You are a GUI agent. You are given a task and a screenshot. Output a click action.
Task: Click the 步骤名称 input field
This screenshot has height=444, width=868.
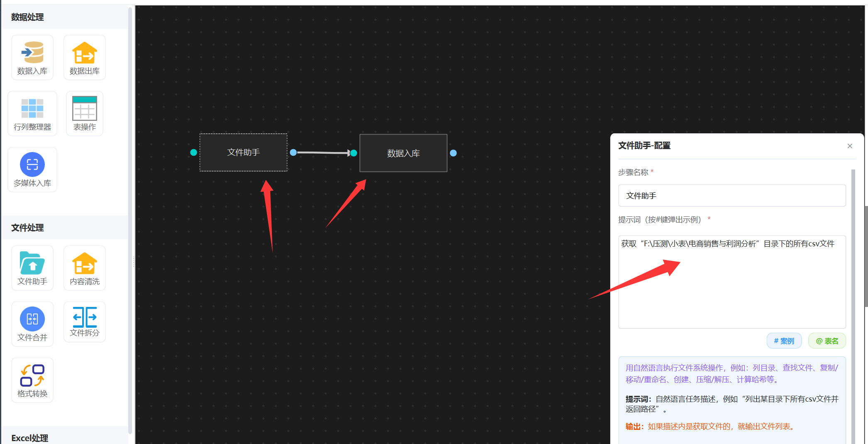tap(731, 196)
